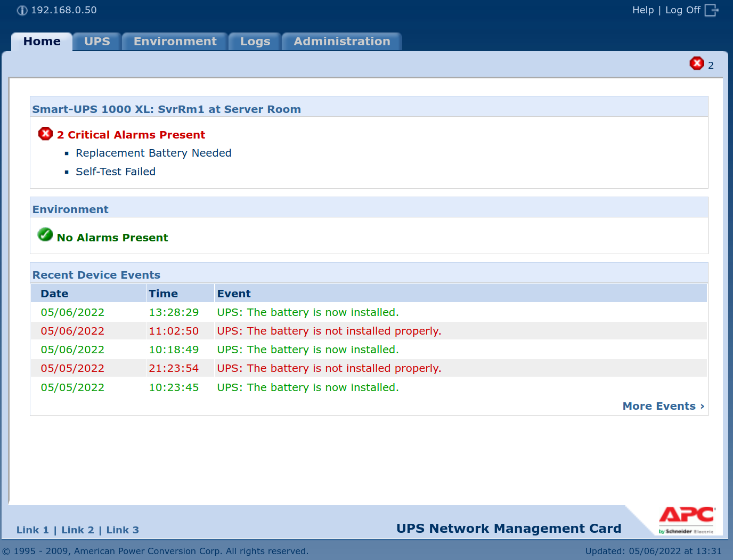Screen dimensions: 733x560
Task: Click the Log Off link
Action: (x=683, y=10)
